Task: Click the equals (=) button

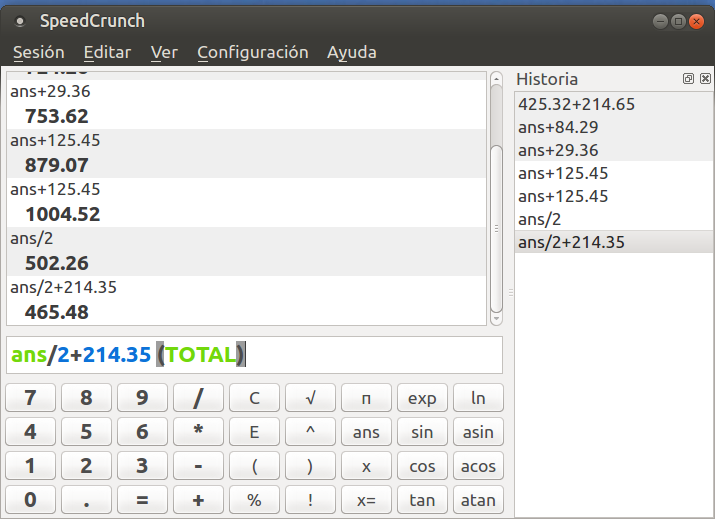Action: (x=142, y=500)
